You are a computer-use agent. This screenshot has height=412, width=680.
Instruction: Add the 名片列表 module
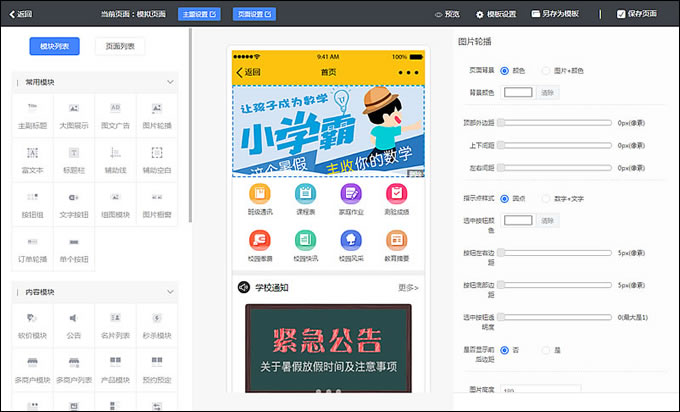(x=115, y=326)
